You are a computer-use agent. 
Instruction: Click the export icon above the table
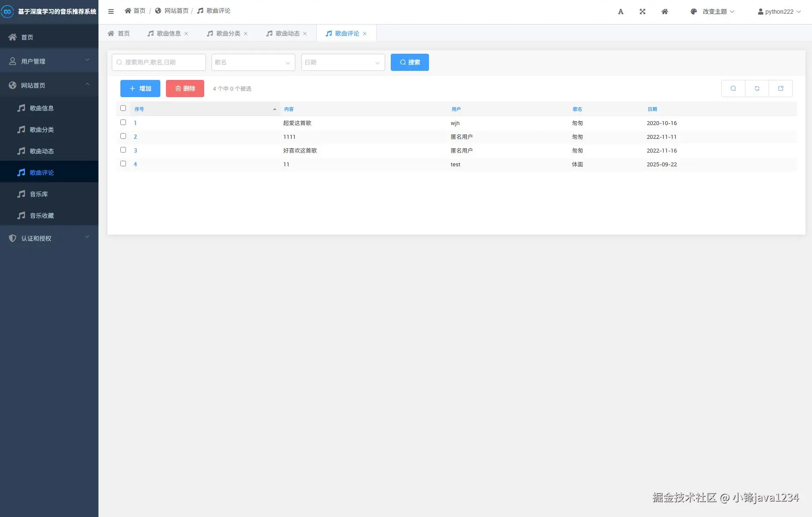click(x=781, y=89)
